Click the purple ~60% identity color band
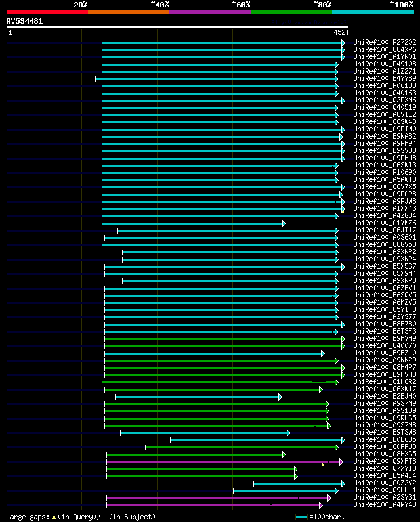 pos(210,12)
